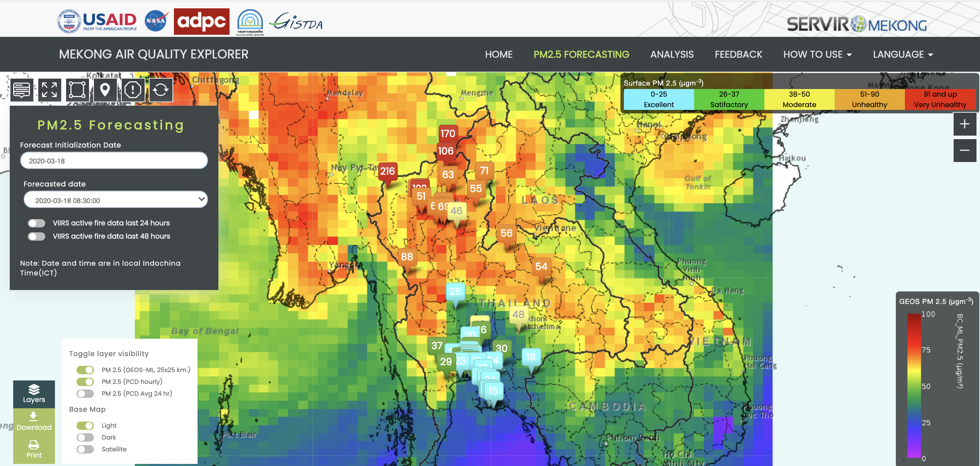The width and height of the screenshot is (980, 466).
Task: Select the cyan station marker showing 19
Action: coord(531,357)
